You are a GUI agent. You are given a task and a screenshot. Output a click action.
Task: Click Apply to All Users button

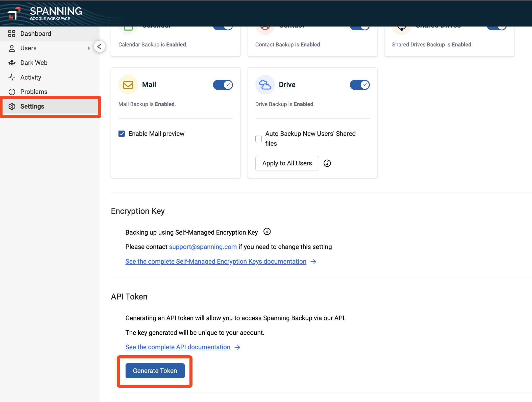(287, 163)
